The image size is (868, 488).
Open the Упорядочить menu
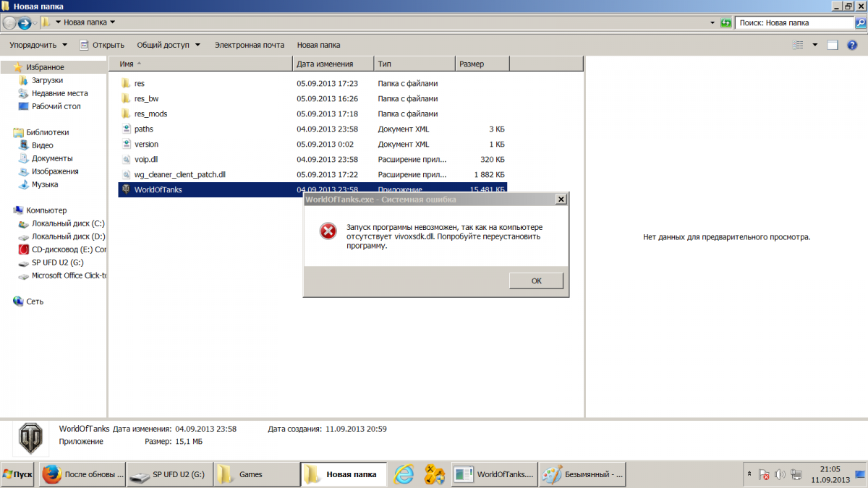[x=38, y=45]
